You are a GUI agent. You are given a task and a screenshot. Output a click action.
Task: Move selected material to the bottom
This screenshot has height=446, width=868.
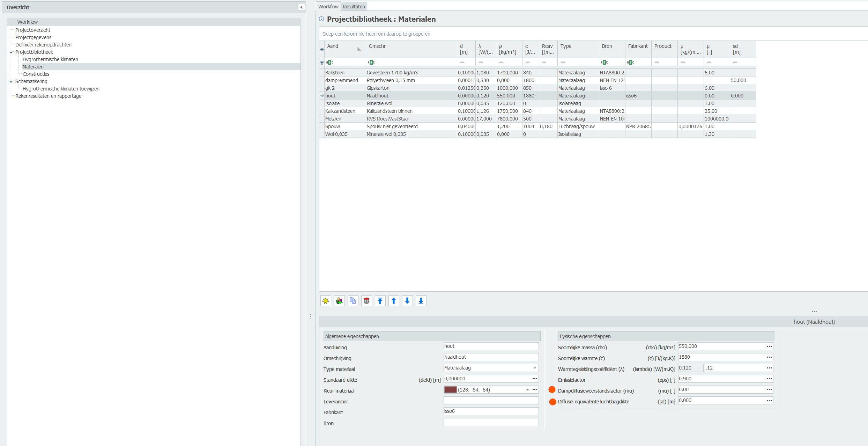pos(421,301)
